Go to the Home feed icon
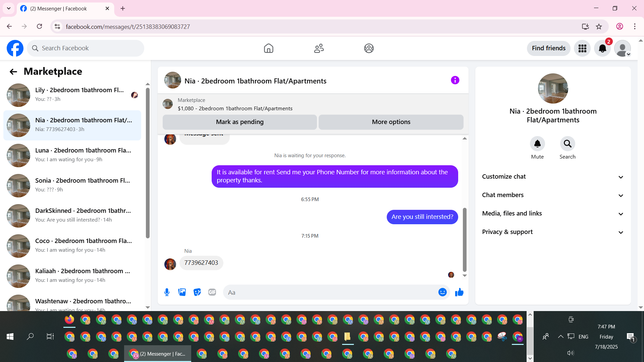The height and width of the screenshot is (362, 644). pos(269,48)
